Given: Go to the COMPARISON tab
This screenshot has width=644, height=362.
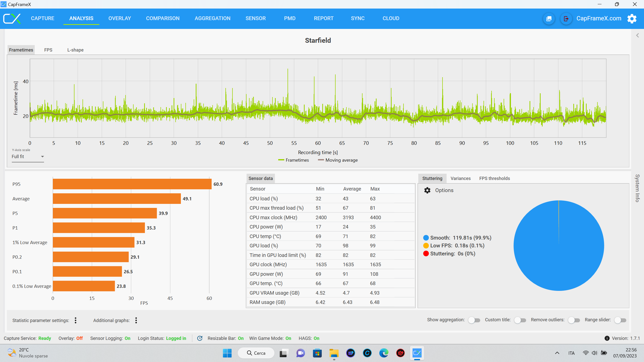Looking at the screenshot, I should pos(163,18).
